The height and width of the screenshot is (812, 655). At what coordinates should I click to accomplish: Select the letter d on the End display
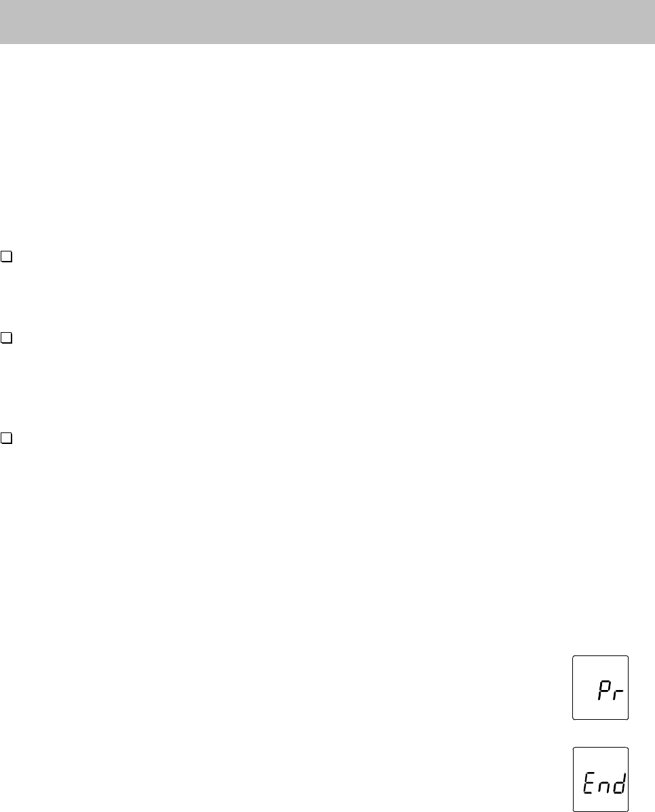click(x=620, y=783)
